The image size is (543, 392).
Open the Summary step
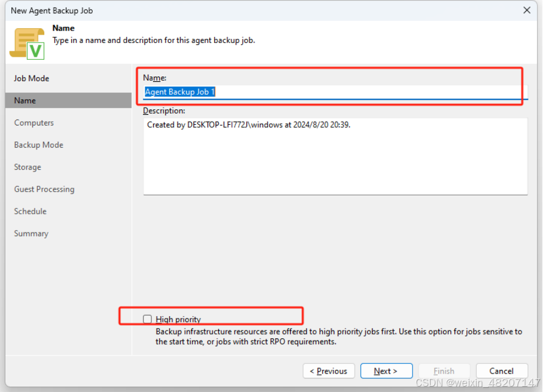click(31, 234)
